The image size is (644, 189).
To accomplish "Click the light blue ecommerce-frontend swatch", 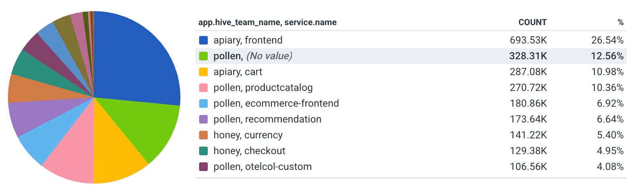I will click(203, 103).
